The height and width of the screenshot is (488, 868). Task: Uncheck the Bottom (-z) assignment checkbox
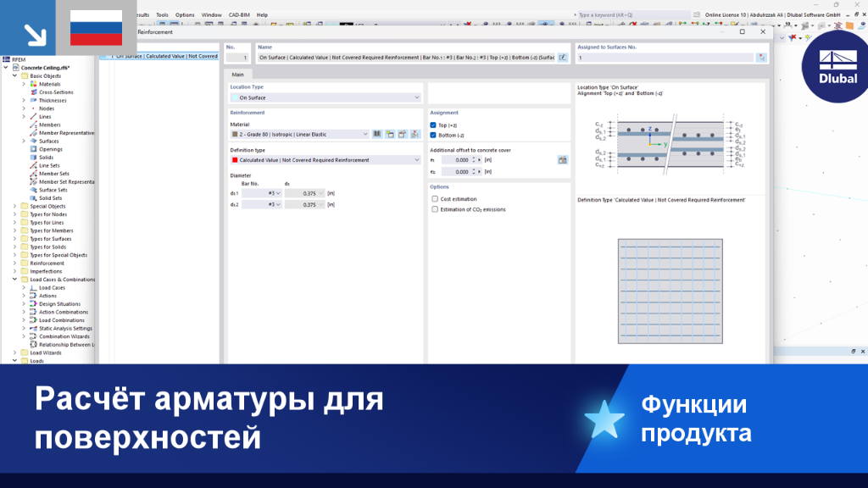433,135
